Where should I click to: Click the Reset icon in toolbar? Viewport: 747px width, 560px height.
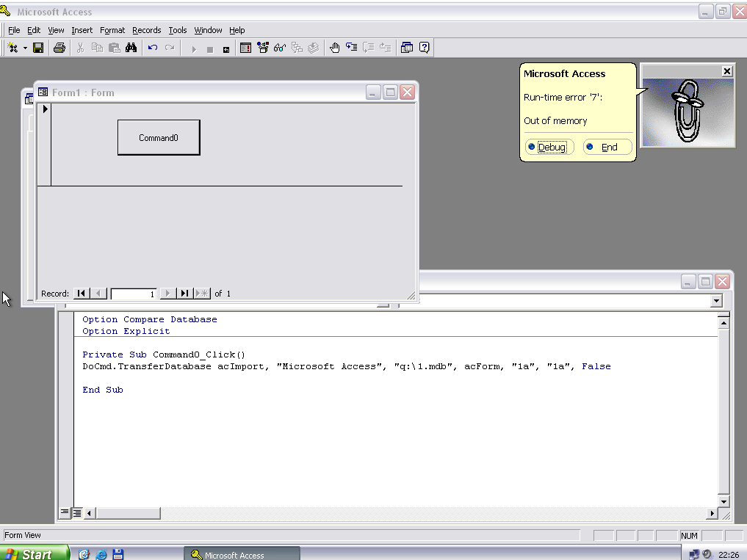point(226,49)
